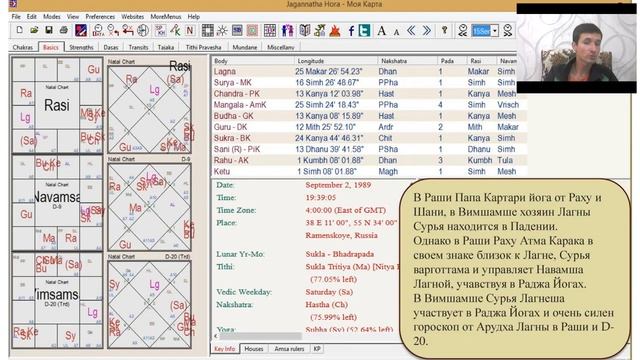Click the fire flame toolbar icon

335,31
